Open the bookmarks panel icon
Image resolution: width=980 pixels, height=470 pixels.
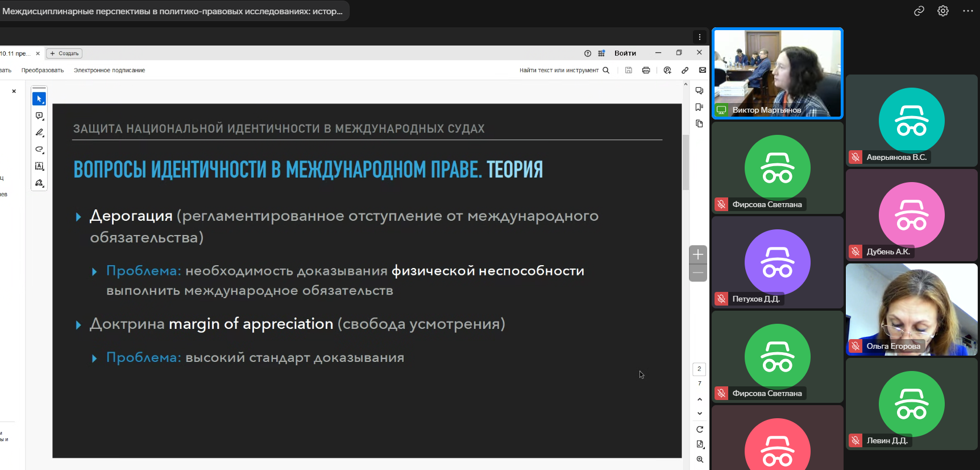699,107
